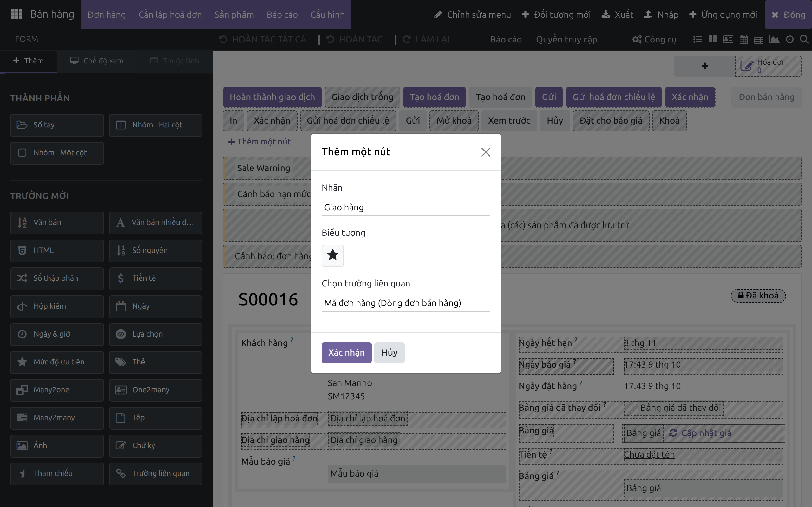Image resolution: width=812 pixels, height=507 pixels.
Task: Open the apps grid home icon
Action: (16, 14)
